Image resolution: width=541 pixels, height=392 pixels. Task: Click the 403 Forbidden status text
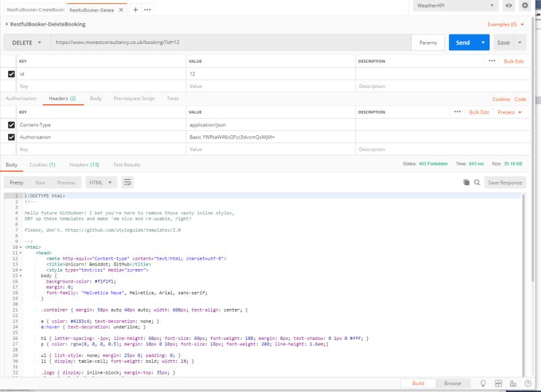pos(433,164)
